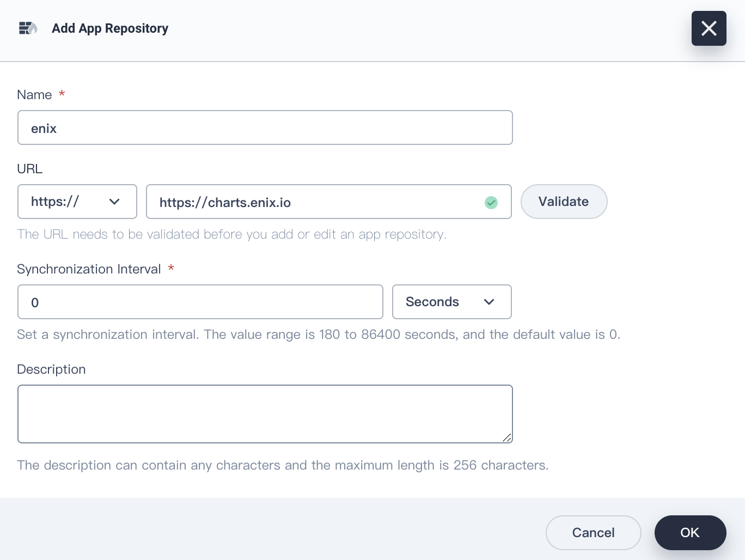Click the URL validation hint text
Image resolution: width=745 pixels, height=560 pixels.
coord(231,234)
